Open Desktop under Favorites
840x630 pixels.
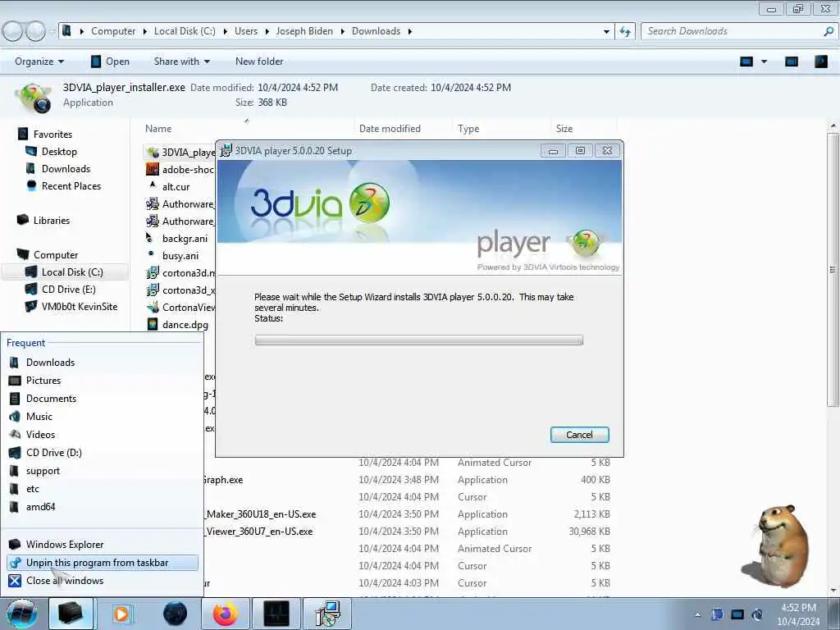pos(59,152)
